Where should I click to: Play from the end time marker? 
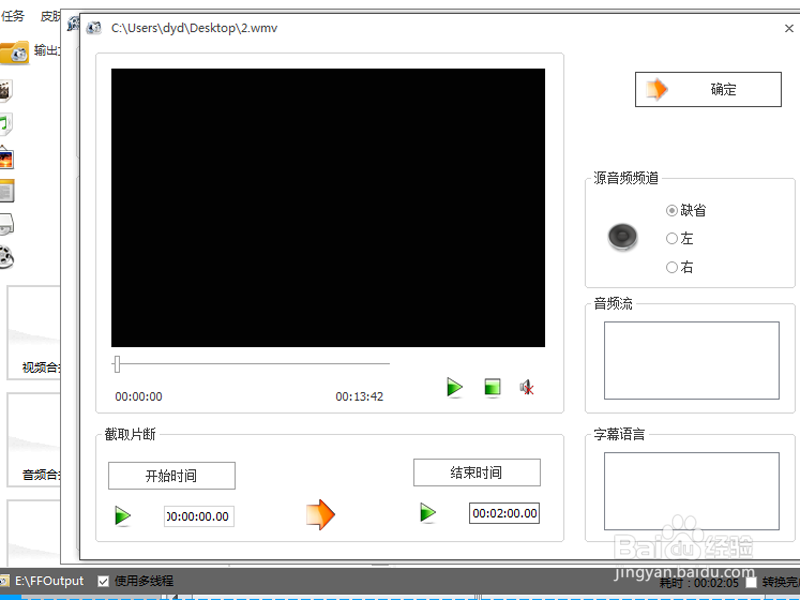click(x=428, y=513)
